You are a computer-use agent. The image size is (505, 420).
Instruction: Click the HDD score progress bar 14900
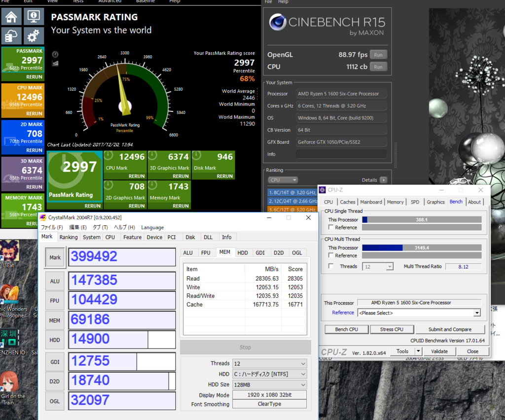(x=122, y=340)
